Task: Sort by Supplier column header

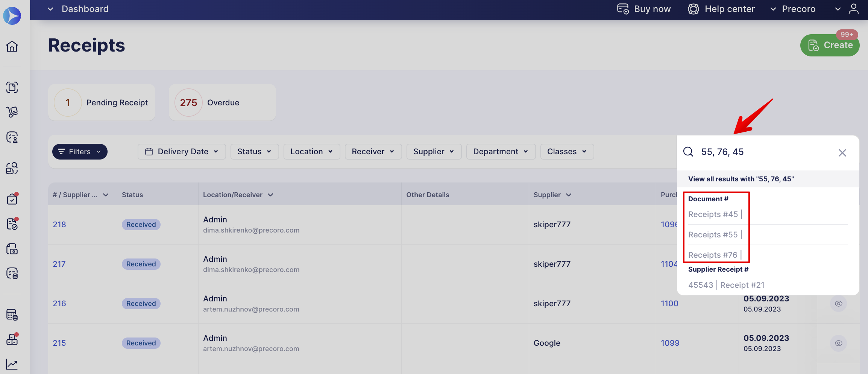Action: (x=552, y=195)
